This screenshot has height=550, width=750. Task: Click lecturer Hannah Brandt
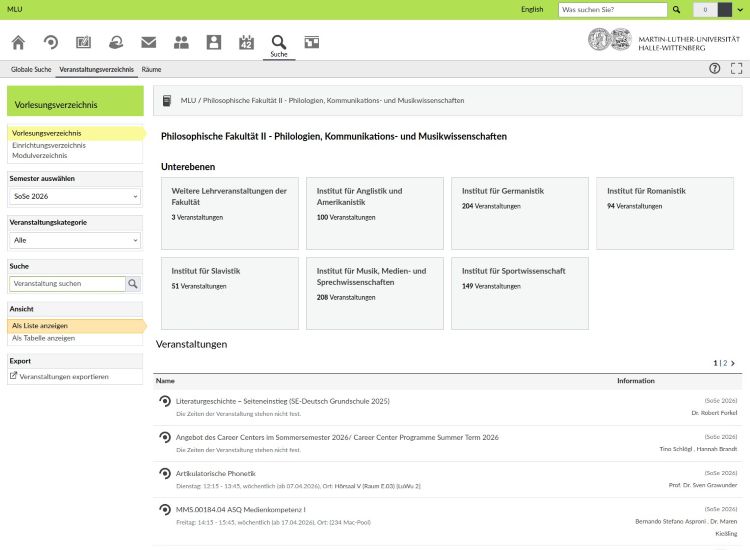point(717,449)
